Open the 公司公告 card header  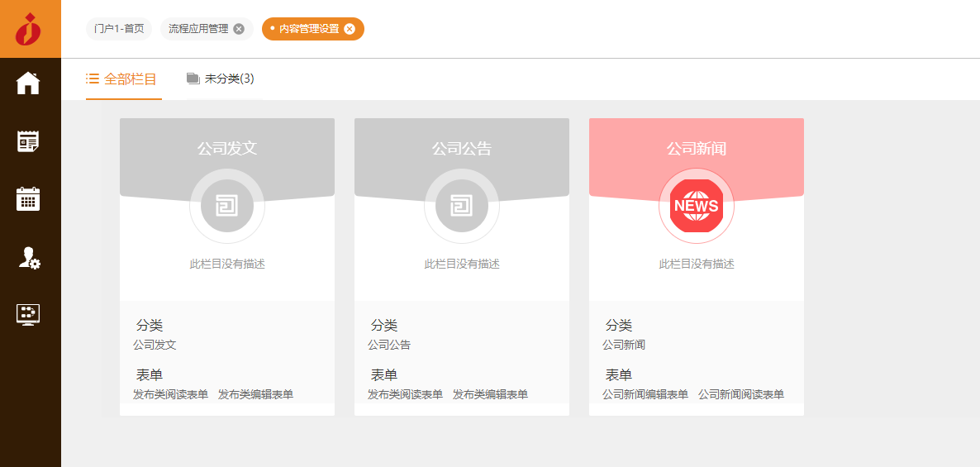point(462,149)
